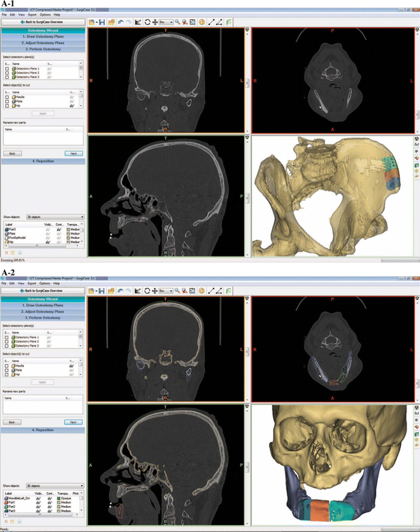Select Measure distance tool in A-1 toolbar
This screenshot has width=420, height=532.
pos(211,22)
